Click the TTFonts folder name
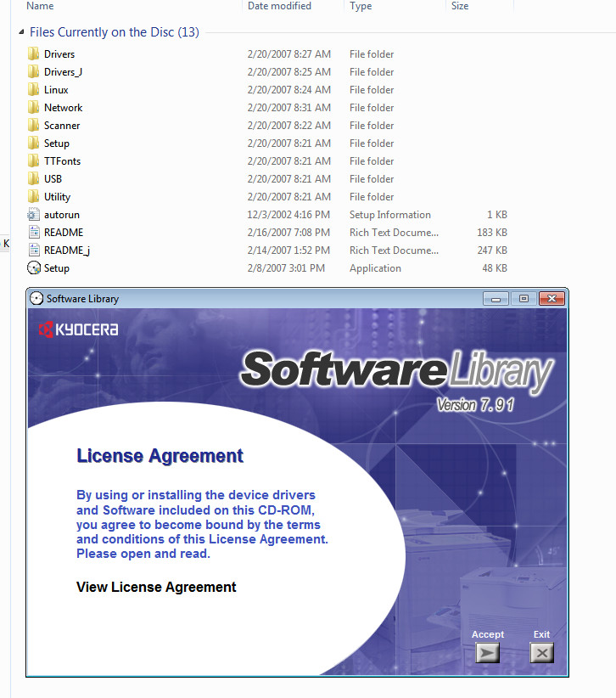This screenshot has width=616, height=698. tap(62, 160)
